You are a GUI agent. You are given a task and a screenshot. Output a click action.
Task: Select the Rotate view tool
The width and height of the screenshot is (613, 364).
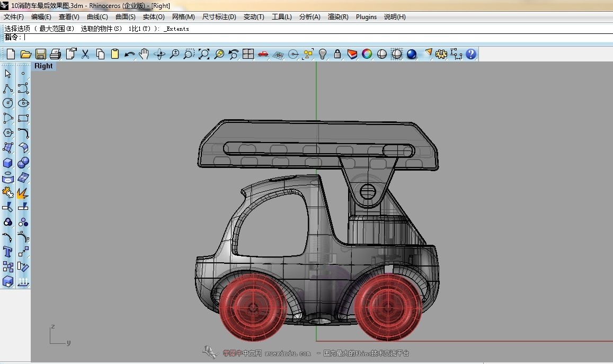click(159, 54)
